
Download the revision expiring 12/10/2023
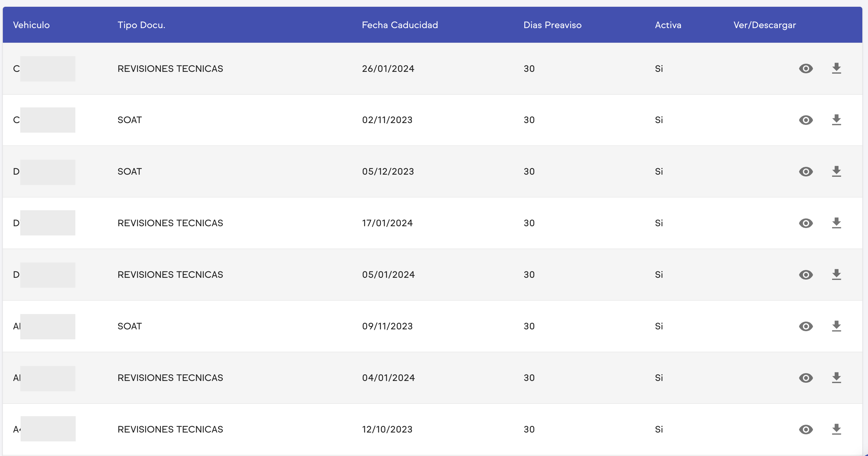pyautogui.click(x=836, y=429)
